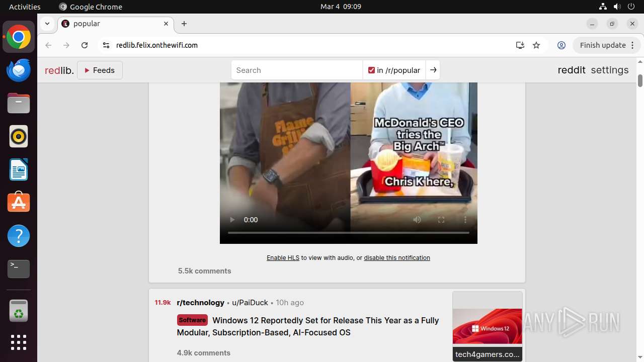Open Rhythmbox music player in dock
This screenshot has width=644, height=362.
(19, 136)
